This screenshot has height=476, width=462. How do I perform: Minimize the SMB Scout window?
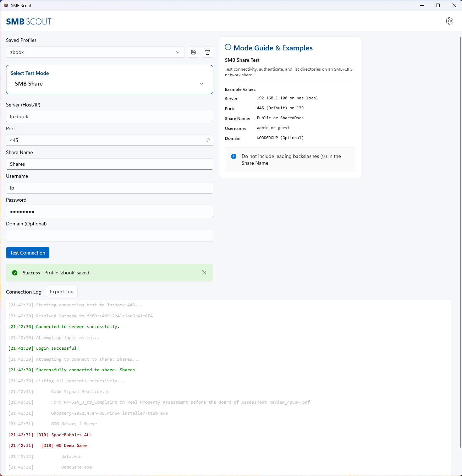422,5
